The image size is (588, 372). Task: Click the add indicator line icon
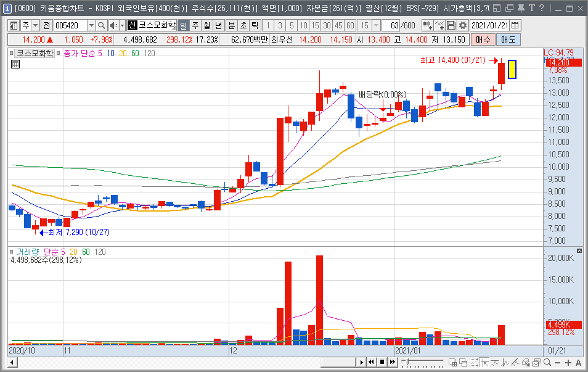tap(439, 25)
